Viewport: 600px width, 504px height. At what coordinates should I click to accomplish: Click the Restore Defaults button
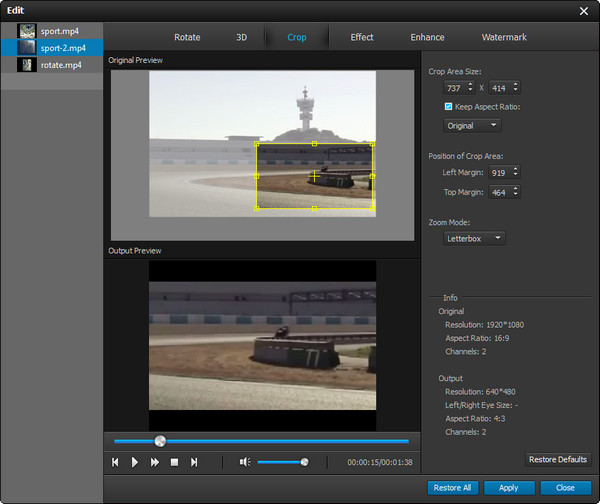(558, 459)
